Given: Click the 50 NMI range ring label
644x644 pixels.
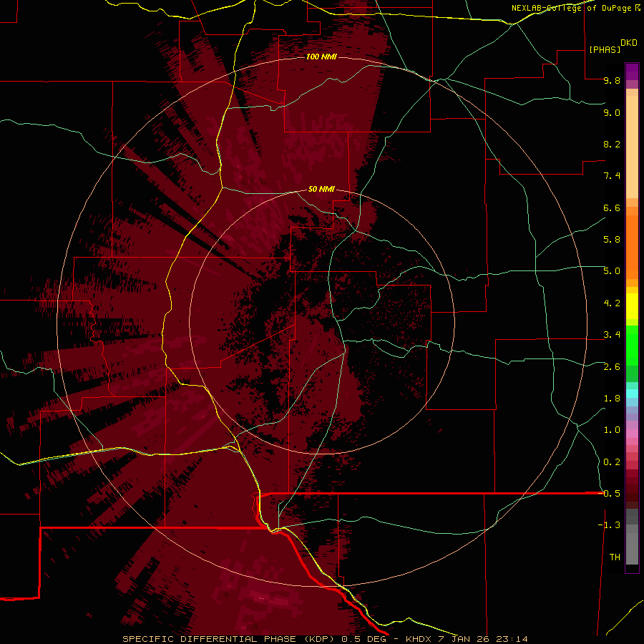Looking at the screenshot, I should [321, 189].
